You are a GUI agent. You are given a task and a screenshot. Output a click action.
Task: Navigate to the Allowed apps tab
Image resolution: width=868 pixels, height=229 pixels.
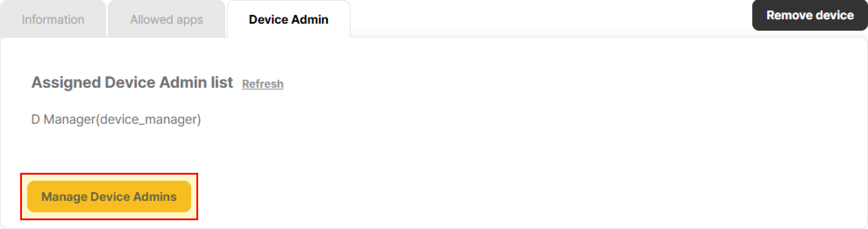tap(167, 19)
